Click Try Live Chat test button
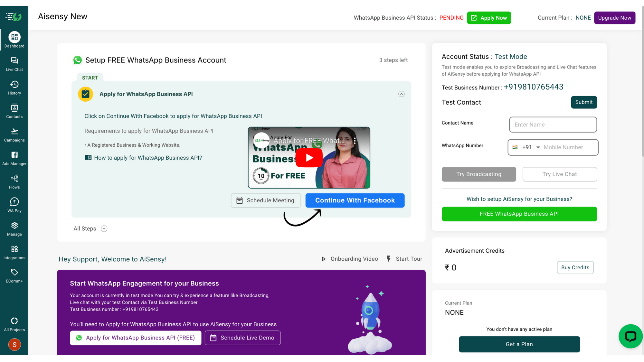Screen dimensions: 644x362 tap(560, 174)
